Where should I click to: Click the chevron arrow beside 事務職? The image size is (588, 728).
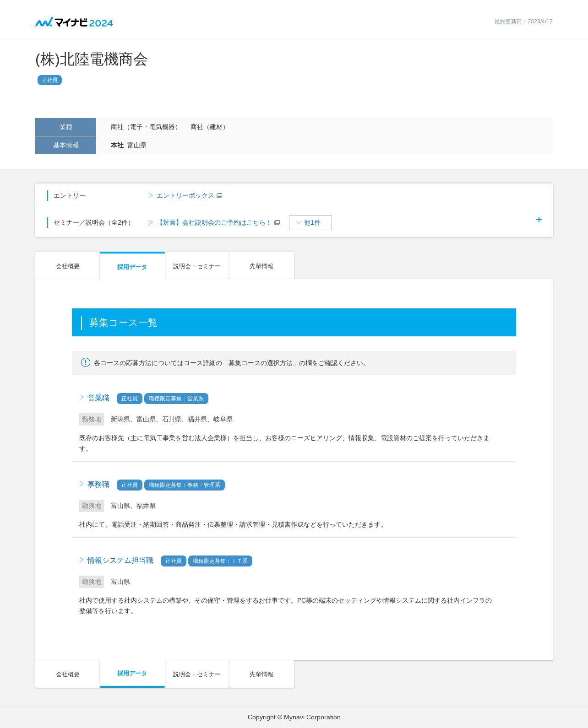pos(82,484)
